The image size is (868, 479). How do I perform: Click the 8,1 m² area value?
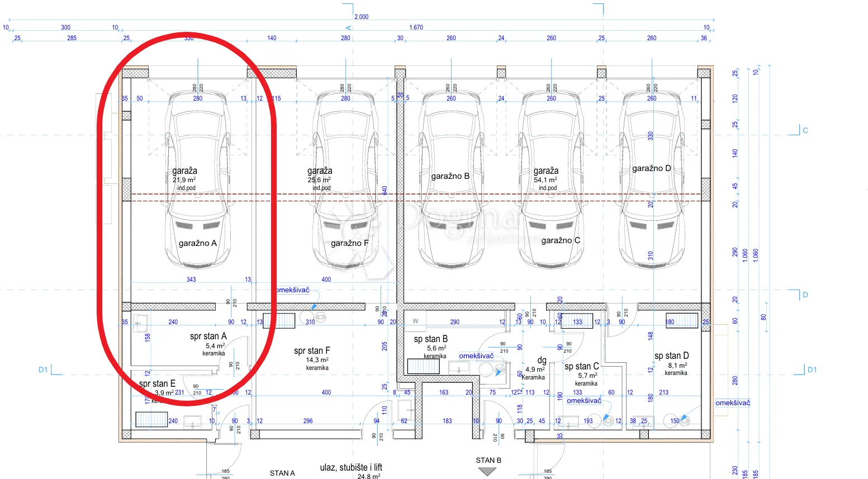(x=677, y=365)
